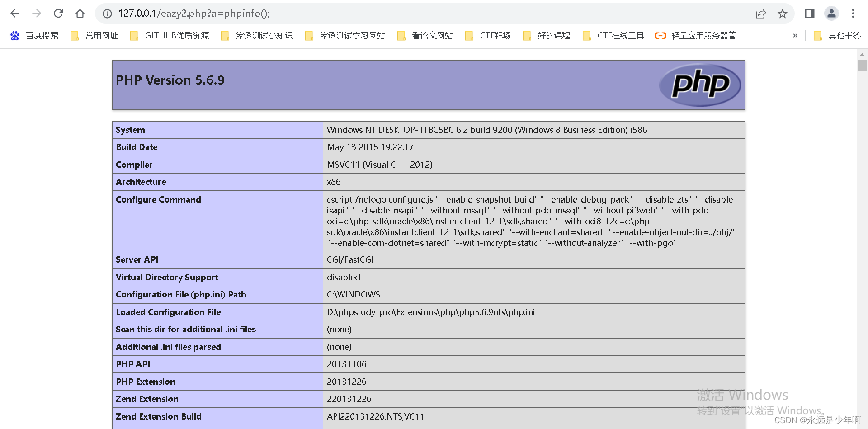The width and height of the screenshot is (868, 429).
Task: Select the 20131226 PHP Extension value
Action: [x=347, y=382]
